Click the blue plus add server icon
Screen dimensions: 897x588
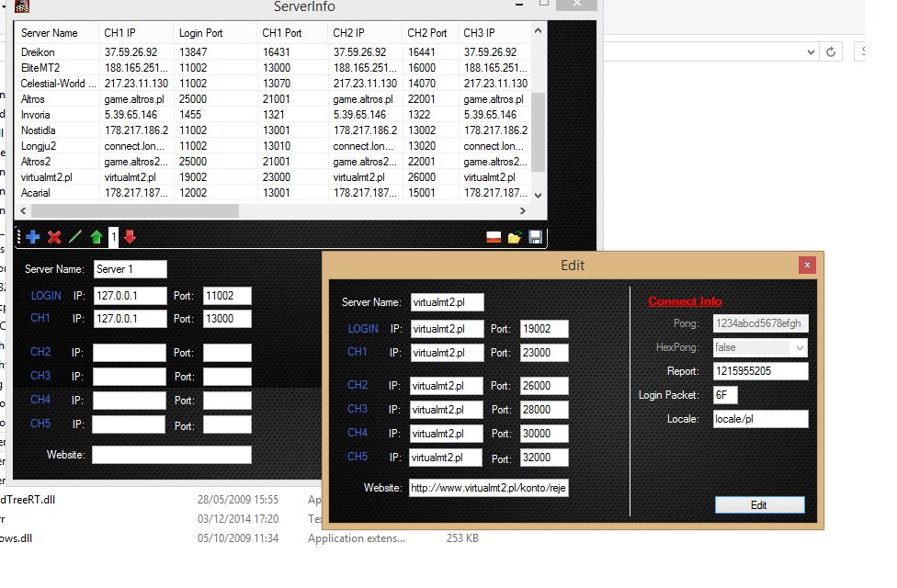click(x=32, y=237)
